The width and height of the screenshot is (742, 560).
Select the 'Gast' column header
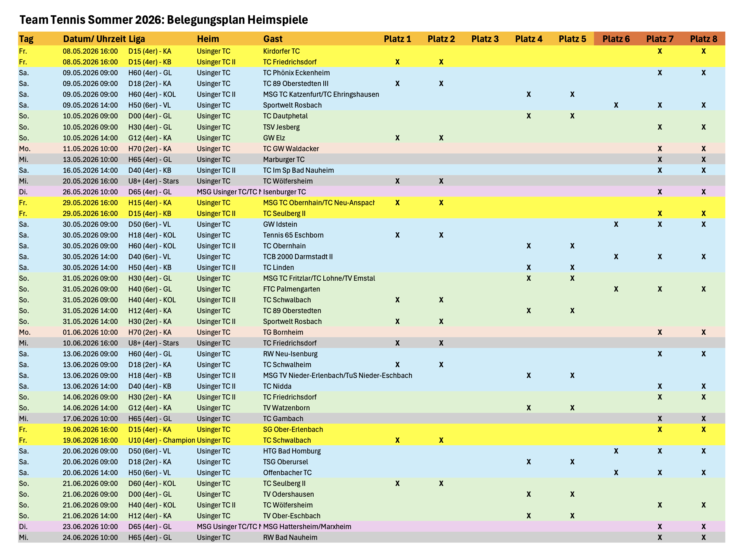[x=273, y=39]
